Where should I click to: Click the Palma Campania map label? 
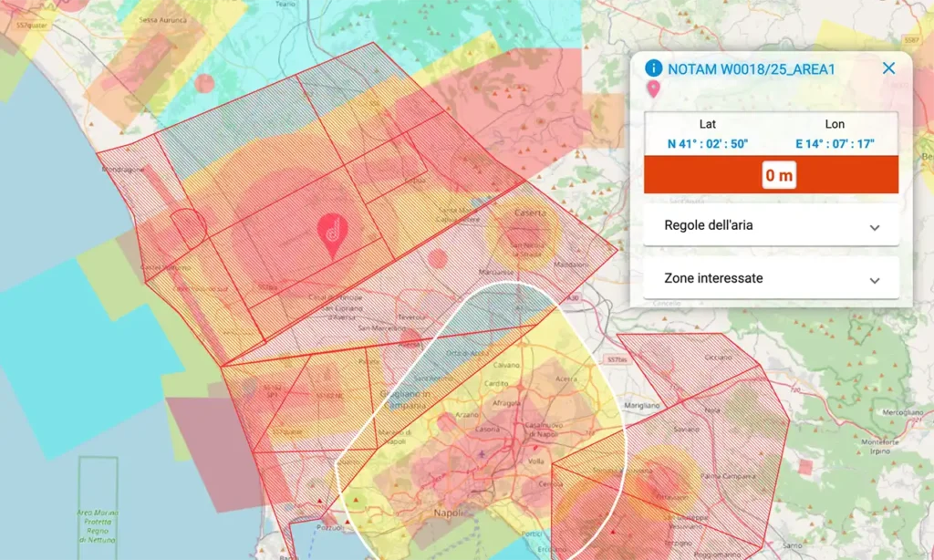729,476
